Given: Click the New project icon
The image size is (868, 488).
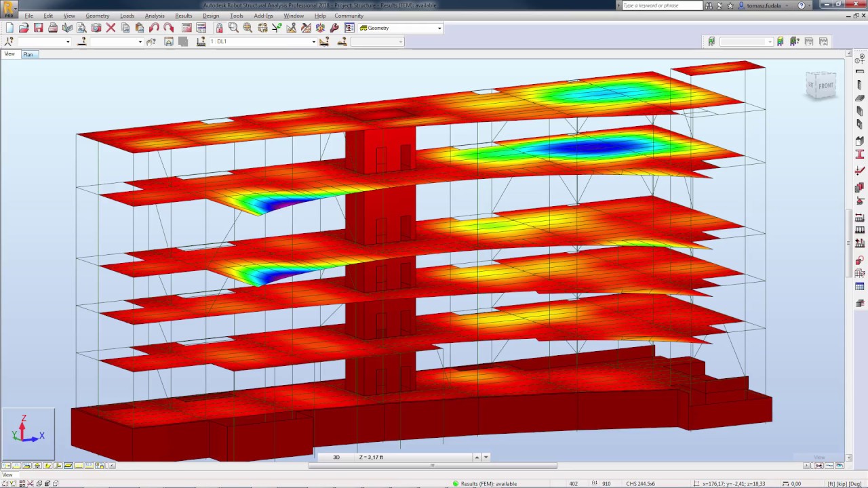Looking at the screenshot, I should click(x=9, y=28).
